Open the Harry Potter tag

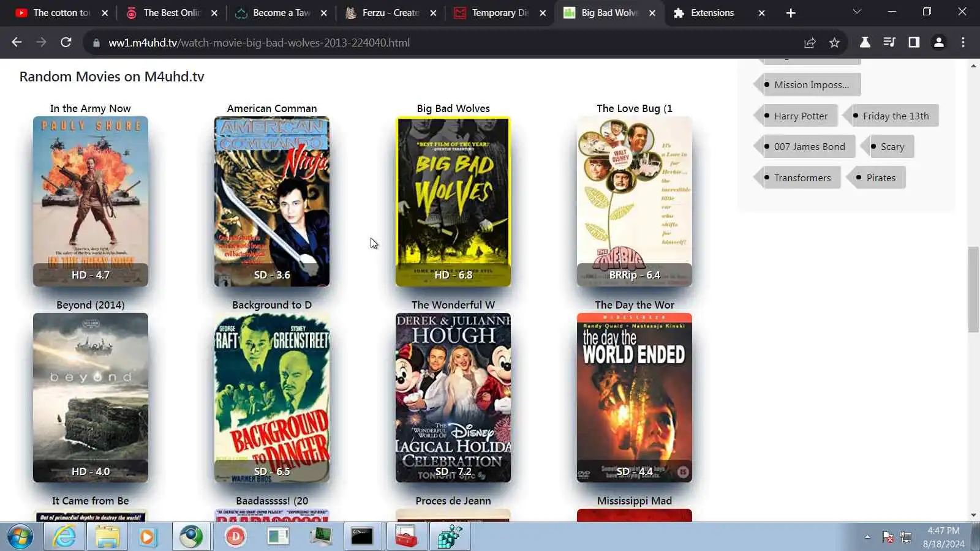(796, 116)
